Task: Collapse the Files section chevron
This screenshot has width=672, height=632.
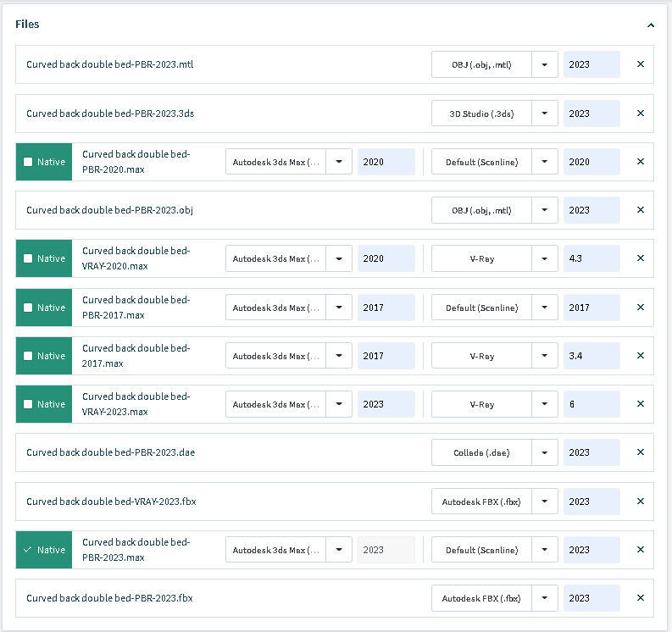Action: 651,25
